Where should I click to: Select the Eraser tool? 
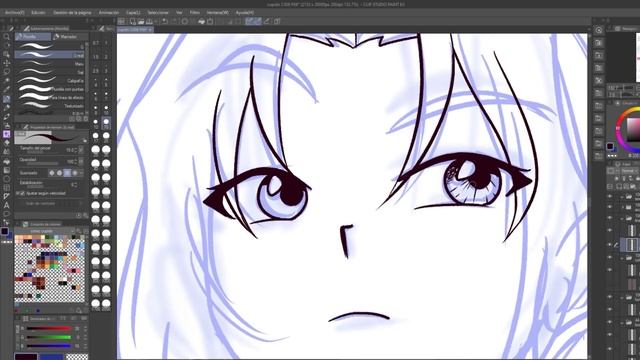tap(7, 143)
